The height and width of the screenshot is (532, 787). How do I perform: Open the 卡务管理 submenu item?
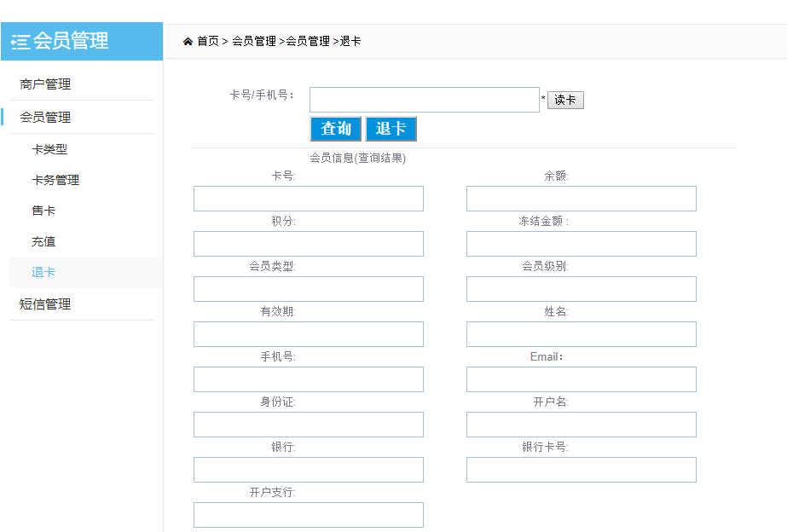[55, 180]
